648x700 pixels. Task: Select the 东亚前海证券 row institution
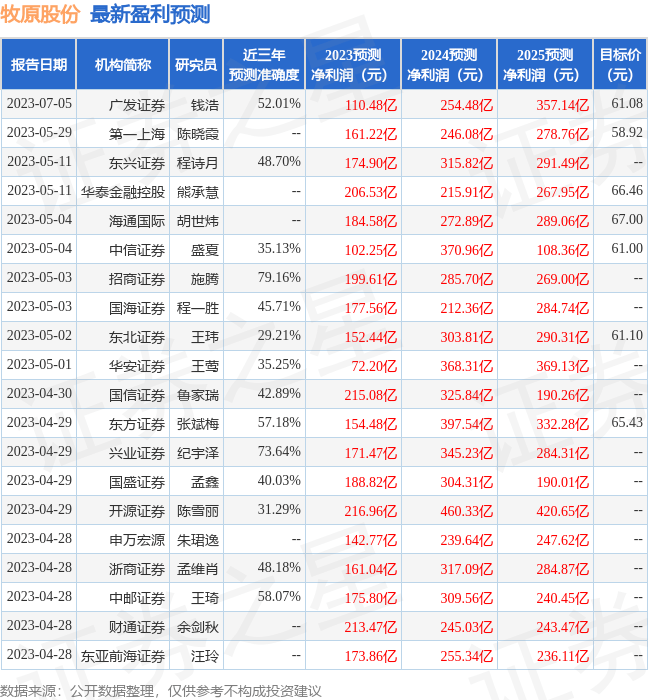123,656
